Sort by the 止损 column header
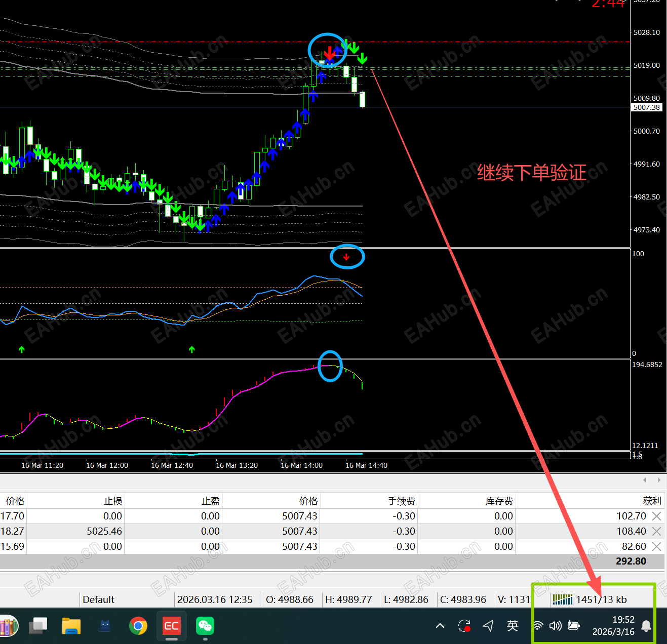This screenshot has height=644, width=667. [x=113, y=501]
